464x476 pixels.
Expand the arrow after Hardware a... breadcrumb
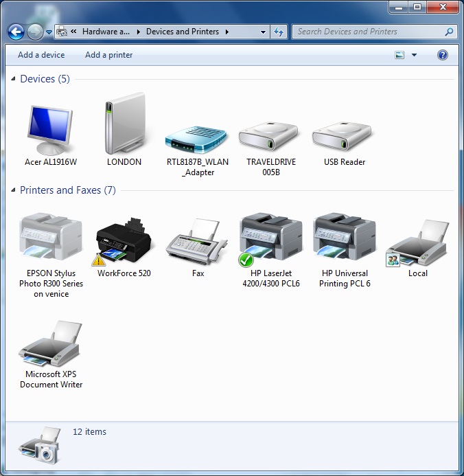[138, 32]
